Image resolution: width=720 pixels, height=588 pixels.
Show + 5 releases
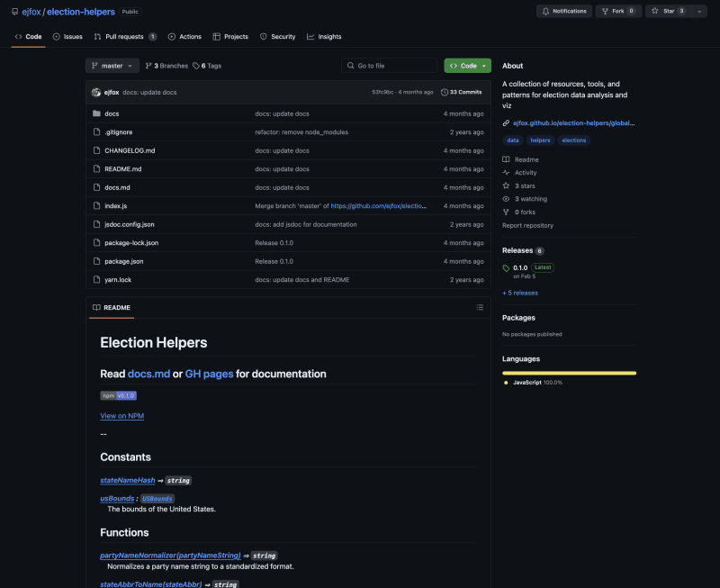pyautogui.click(x=520, y=293)
